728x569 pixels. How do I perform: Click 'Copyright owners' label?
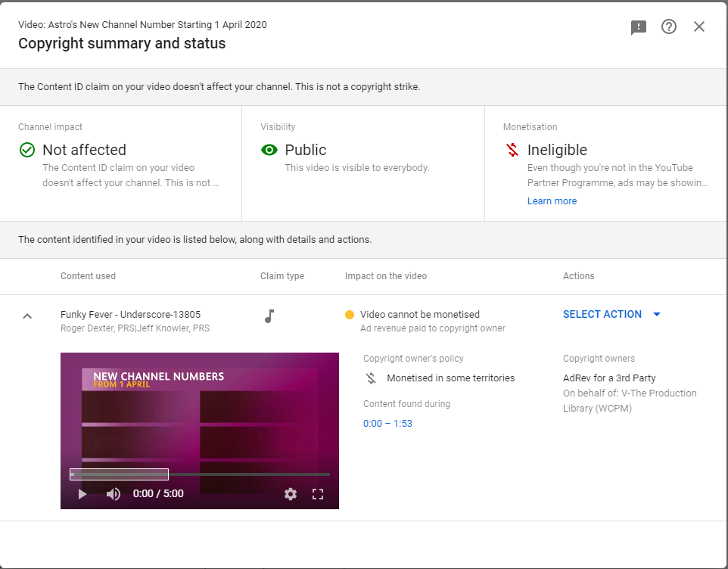point(599,359)
